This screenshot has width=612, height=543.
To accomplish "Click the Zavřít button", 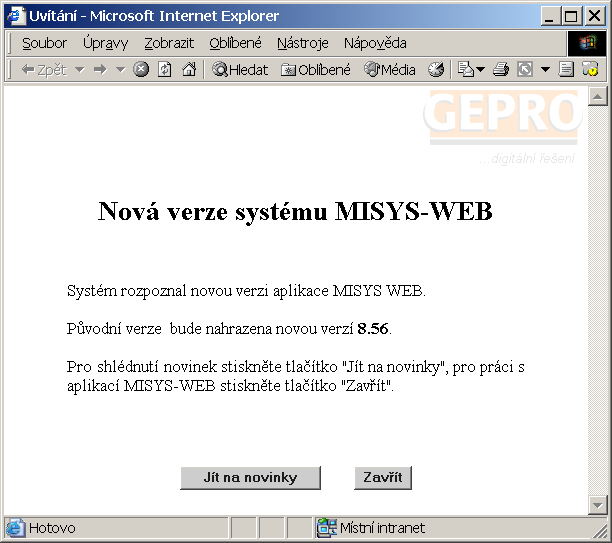I will [x=382, y=477].
